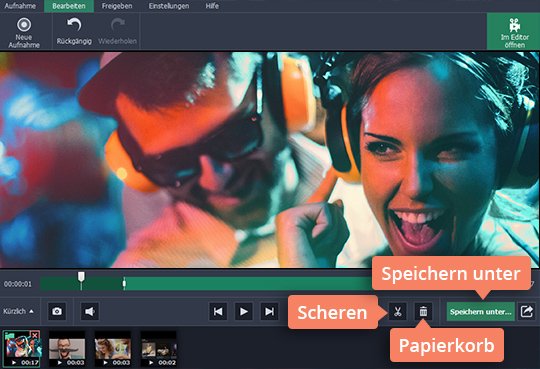Switch to the Bearbeiten tab
Screen dimensions: 540x369
click(69, 6)
